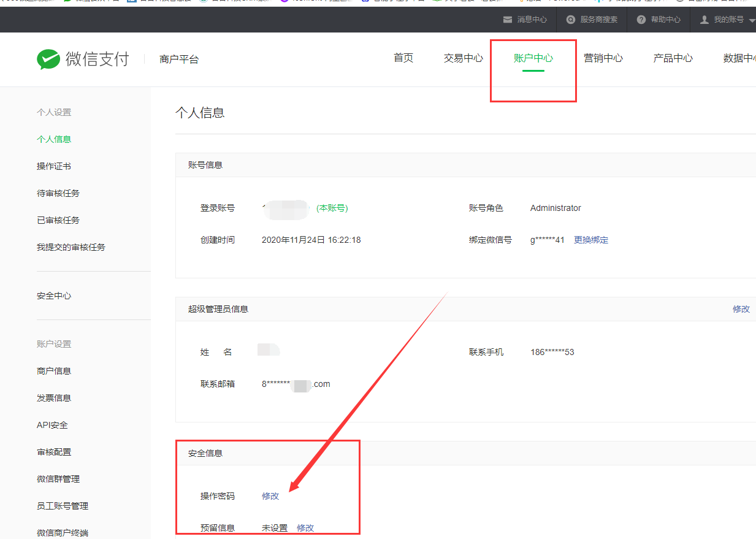Open 操作证书 in sidebar
This screenshot has width=756, height=539.
tap(54, 166)
